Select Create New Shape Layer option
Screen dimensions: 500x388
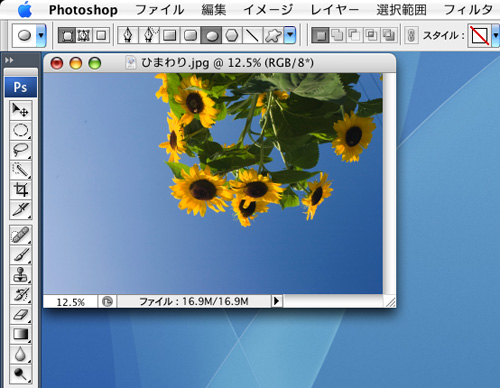[x=320, y=35]
